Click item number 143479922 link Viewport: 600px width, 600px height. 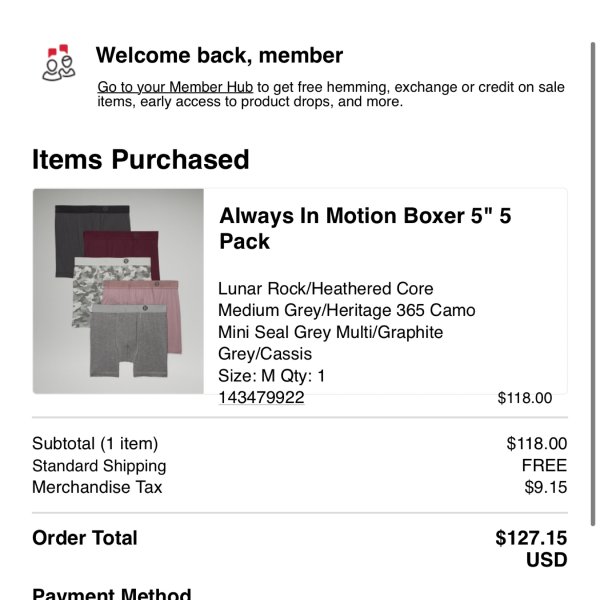point(261,397)
